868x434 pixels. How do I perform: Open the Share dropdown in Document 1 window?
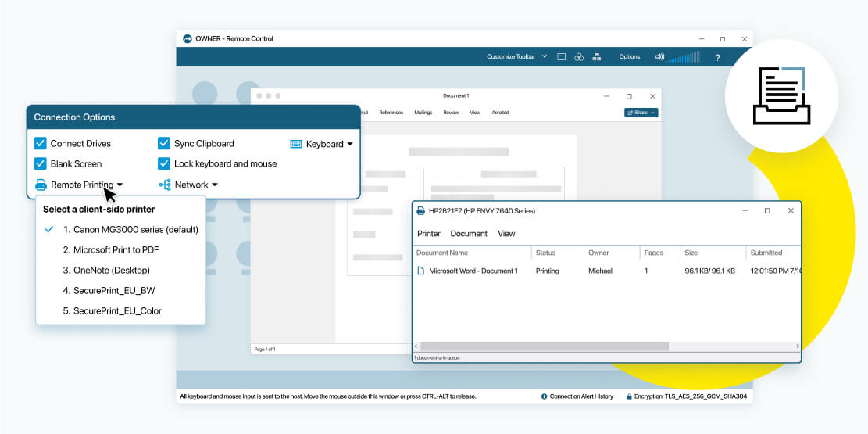(641, 113)
